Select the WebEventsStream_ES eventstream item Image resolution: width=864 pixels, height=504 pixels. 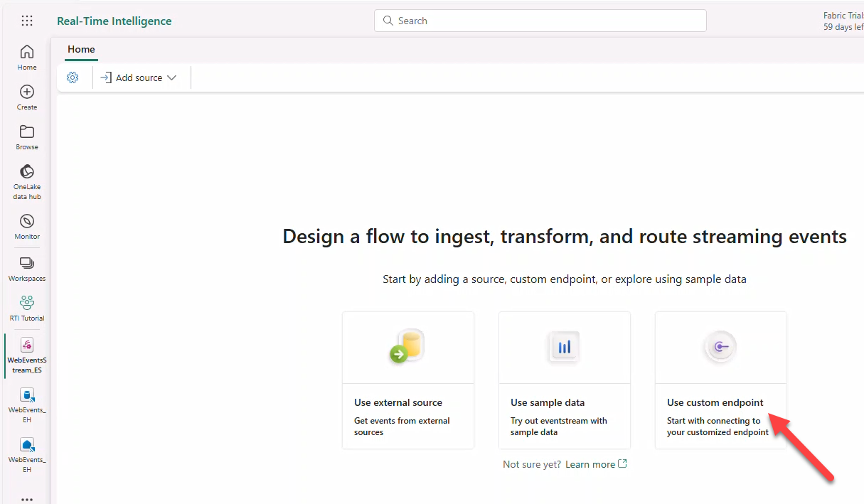click(26, 355)
